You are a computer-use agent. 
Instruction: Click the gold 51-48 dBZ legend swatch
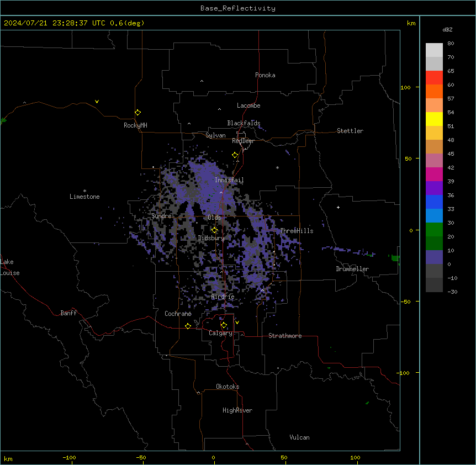pyautogui.click(x=434, y=133)
